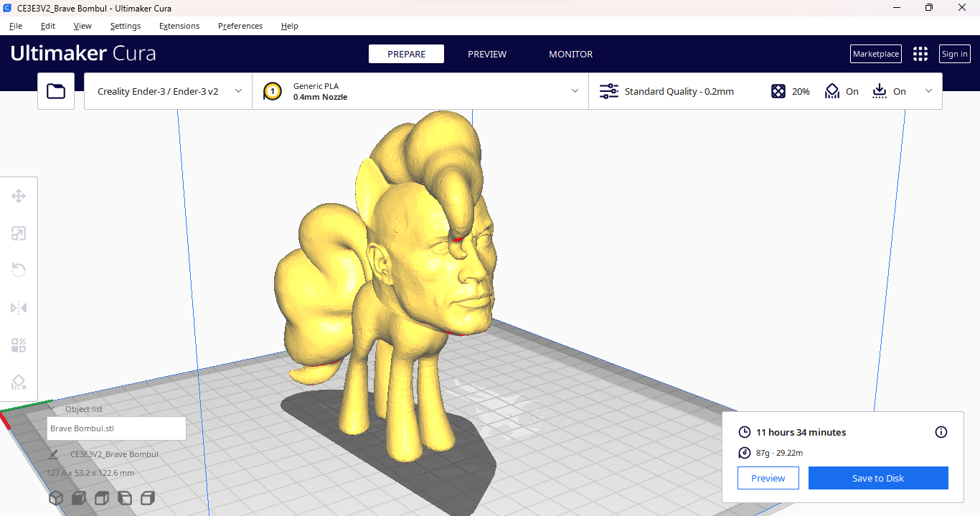
Task: Expand the Generic PLA material dropdown
Action: (575, 91)
